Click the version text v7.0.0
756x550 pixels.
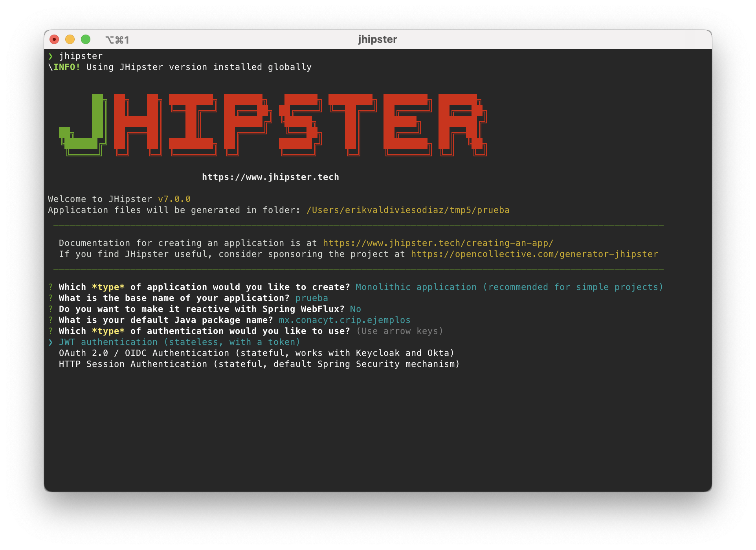click(174, 199)
